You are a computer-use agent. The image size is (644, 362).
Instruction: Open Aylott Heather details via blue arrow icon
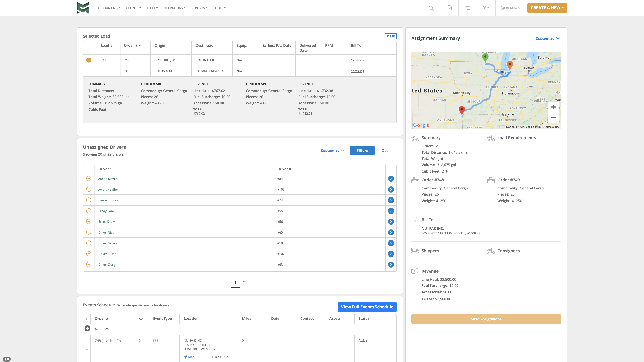(x=390, y=189)
